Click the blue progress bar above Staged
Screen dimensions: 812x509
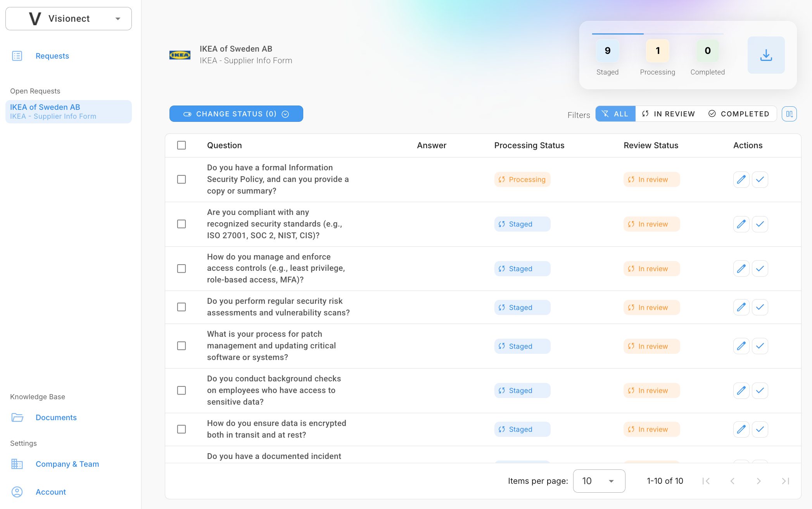tap(618, 34)
